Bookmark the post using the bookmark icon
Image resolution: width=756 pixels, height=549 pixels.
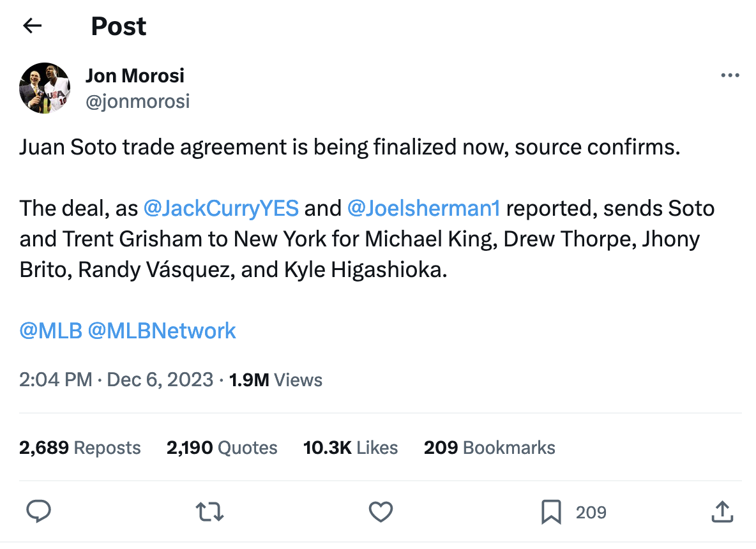point(551,512)
